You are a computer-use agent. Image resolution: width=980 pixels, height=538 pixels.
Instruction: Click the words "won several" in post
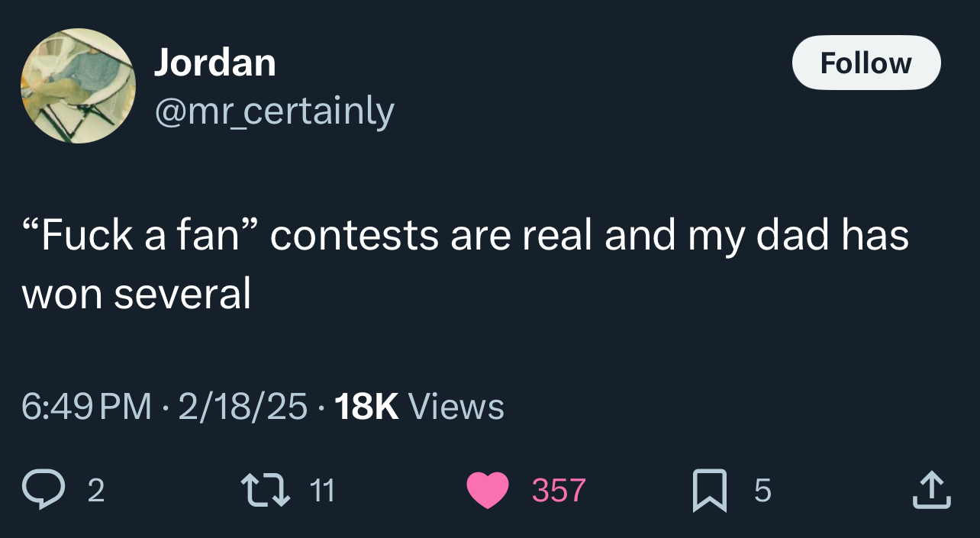pos(137,293)
